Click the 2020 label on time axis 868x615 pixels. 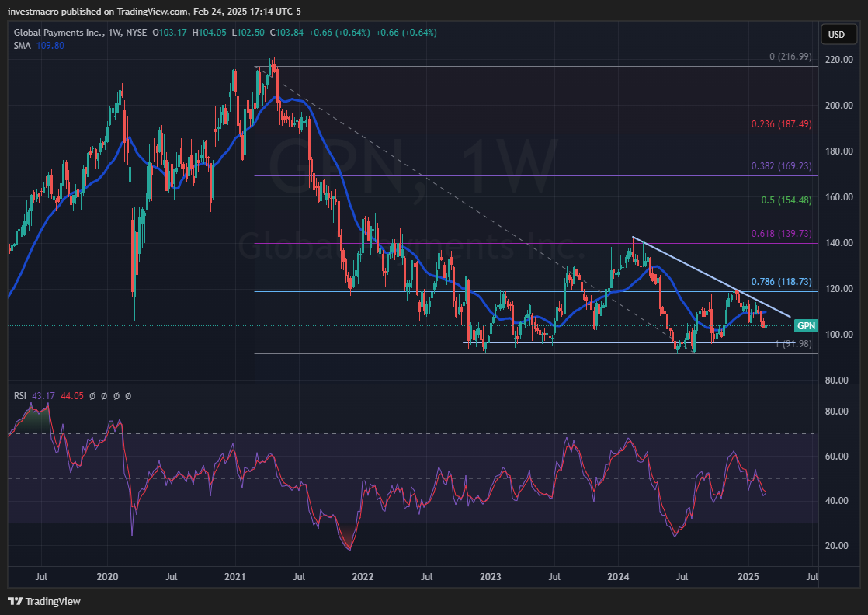coord(107,577)
